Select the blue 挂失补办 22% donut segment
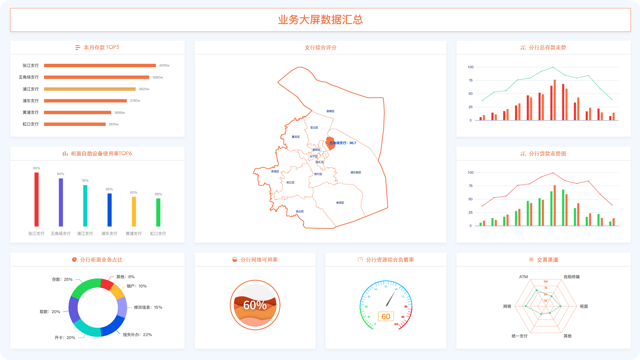640x360 pixels. [113, 326]
